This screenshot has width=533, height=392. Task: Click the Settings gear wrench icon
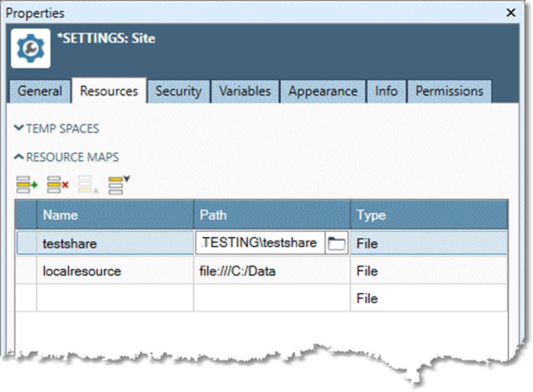point(30,48)
